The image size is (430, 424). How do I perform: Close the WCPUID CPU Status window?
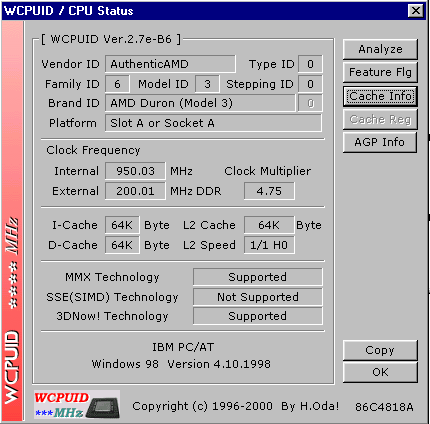pos(416,11)
